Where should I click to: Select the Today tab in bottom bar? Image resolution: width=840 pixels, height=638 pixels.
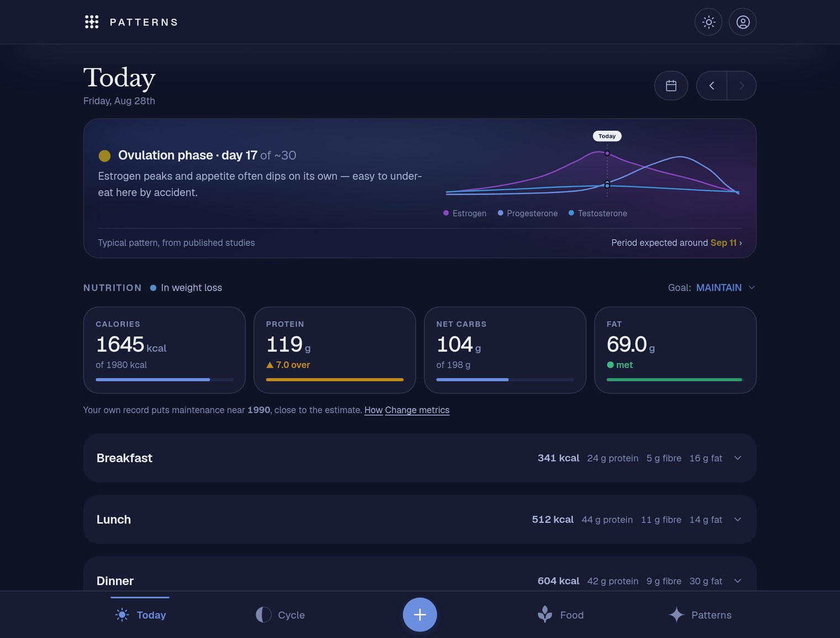140,615
